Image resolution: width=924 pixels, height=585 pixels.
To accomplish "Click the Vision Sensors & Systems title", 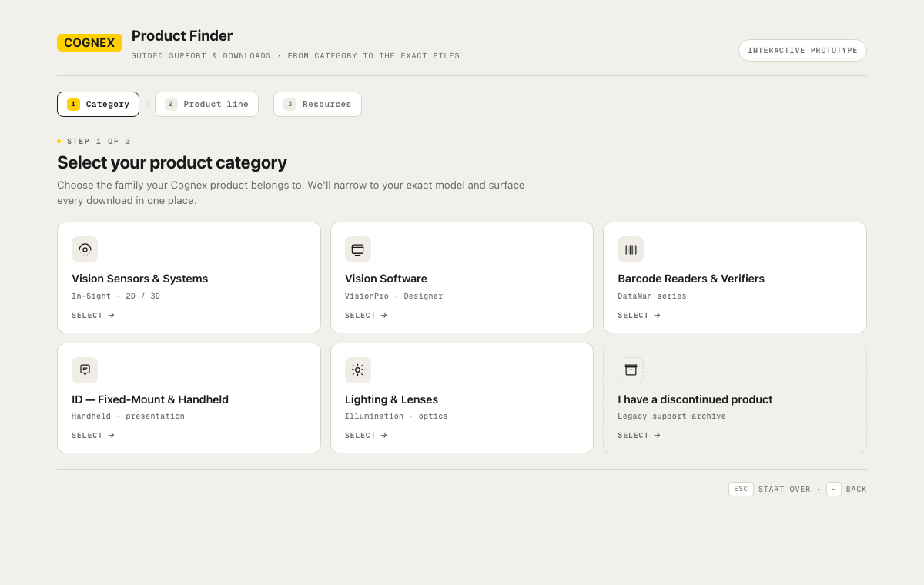I will click(140, 279).
